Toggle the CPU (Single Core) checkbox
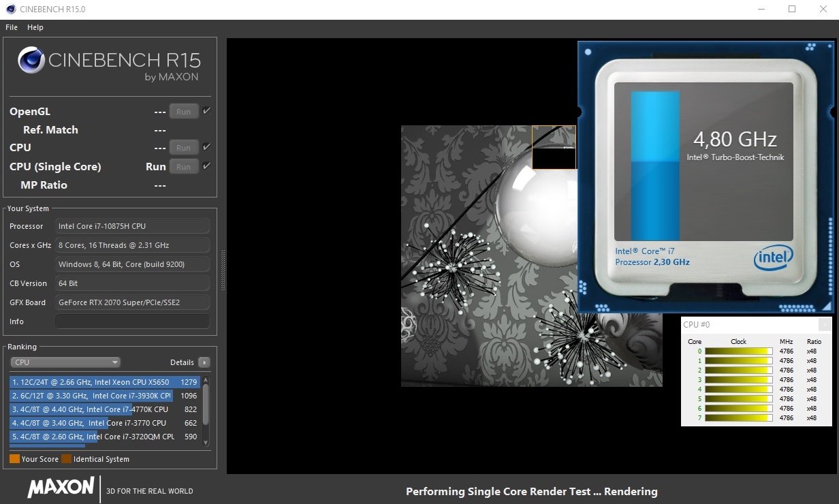The image size is (839, 504). tap(207, 166)
